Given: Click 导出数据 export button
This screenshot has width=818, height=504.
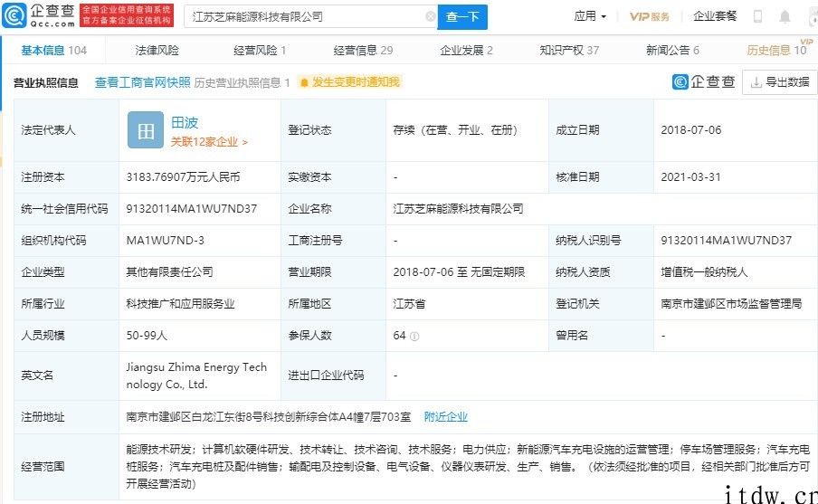Looking at the screenshot, I should click(779, 82).
